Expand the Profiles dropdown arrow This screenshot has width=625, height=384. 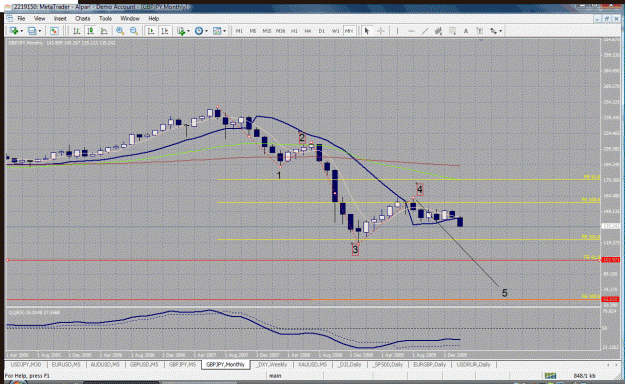(39, 31)
